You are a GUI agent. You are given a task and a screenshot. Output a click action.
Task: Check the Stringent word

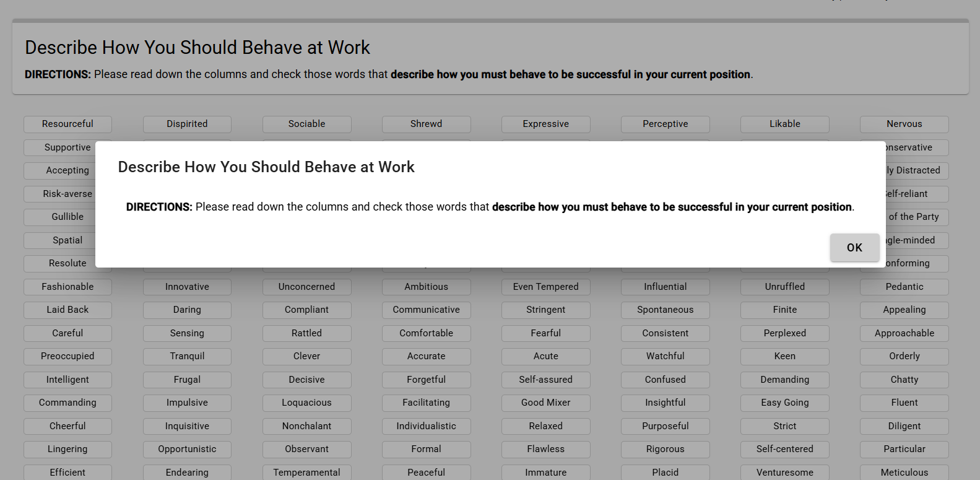pos(545,310)
